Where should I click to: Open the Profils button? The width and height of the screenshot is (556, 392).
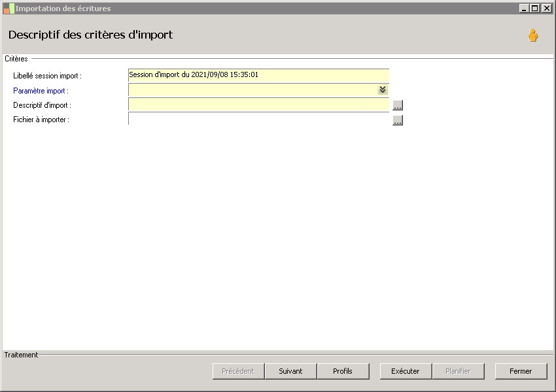click(343, 371)
